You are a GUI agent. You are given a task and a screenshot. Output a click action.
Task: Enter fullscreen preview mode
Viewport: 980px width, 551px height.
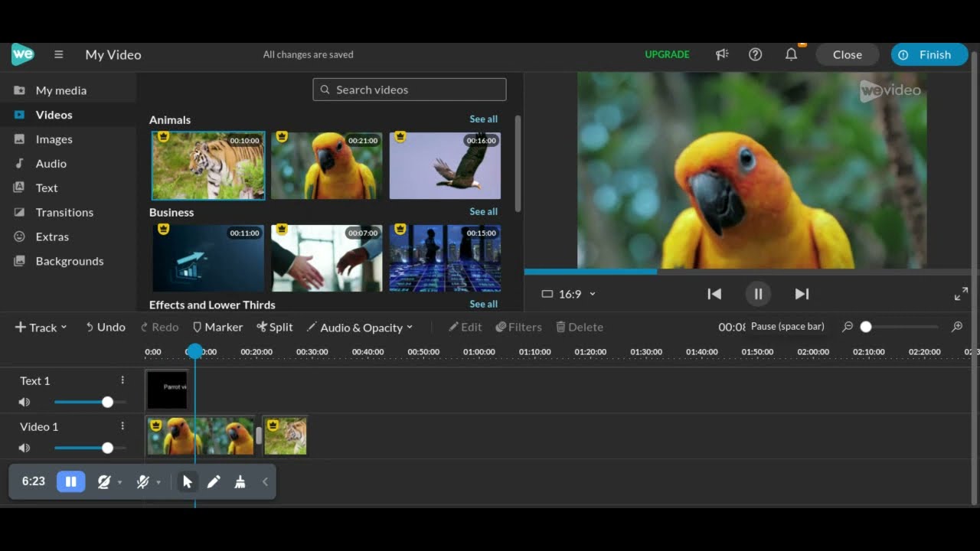[961, 294]
